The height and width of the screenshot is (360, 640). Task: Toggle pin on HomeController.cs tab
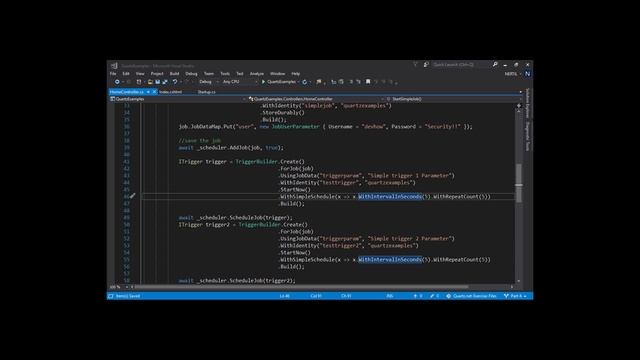point(148,92)
